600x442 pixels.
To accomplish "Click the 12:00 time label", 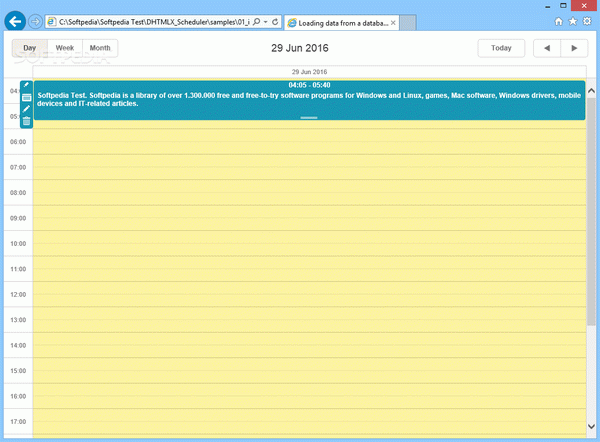I will click(x=18, y=295).
